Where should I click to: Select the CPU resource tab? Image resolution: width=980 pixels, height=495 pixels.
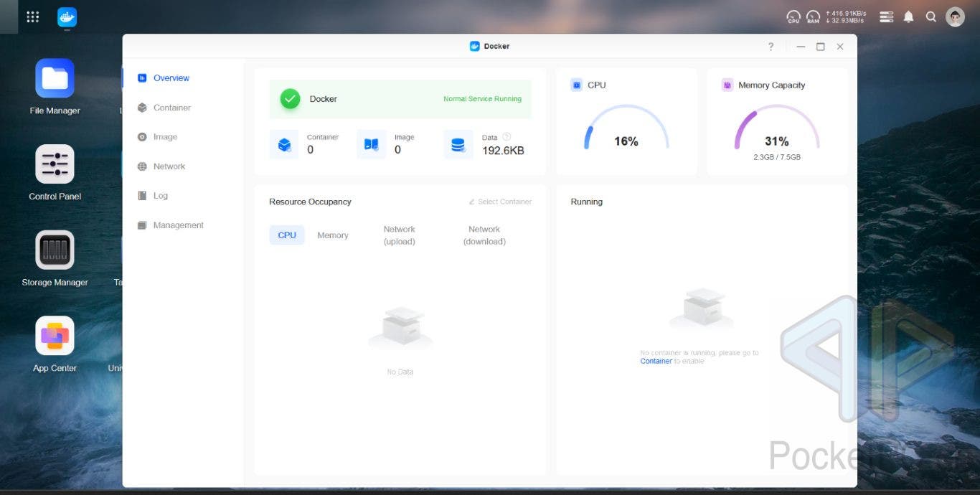point(287,235)
